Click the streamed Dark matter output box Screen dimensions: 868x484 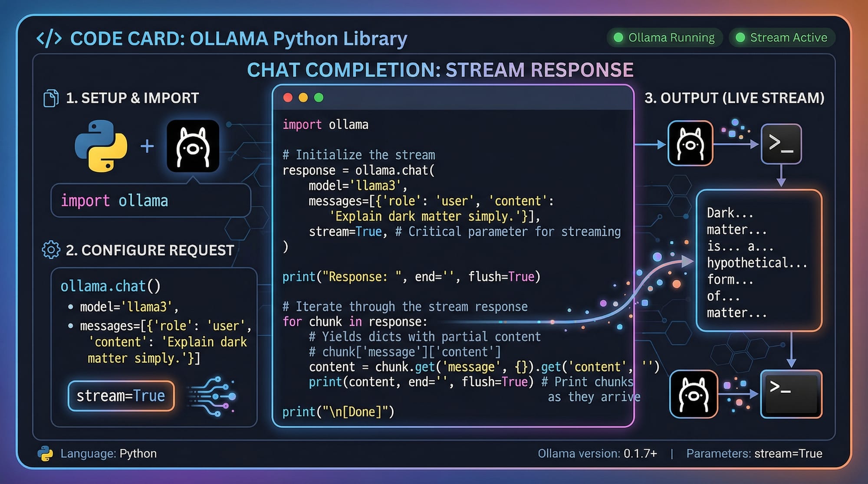759,261
